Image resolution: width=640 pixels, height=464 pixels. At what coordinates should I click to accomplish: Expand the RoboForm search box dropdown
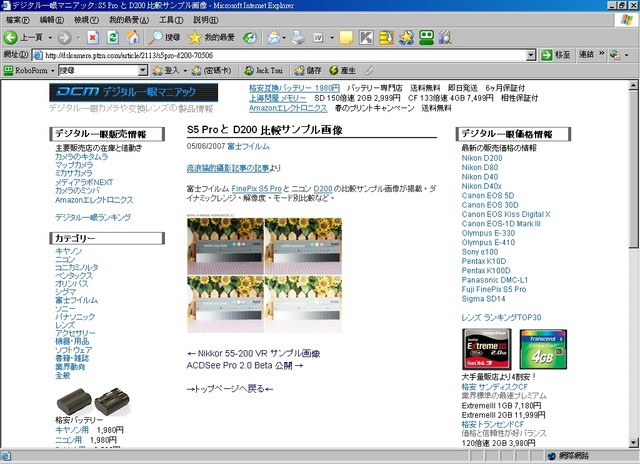pyautogui.click(x=142, y=71)
